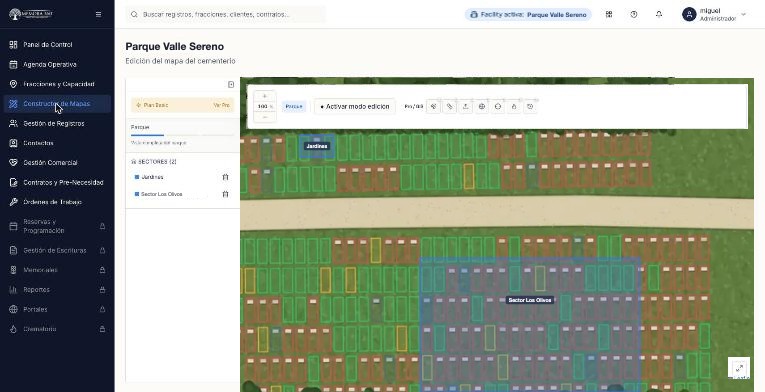Click the 100% zoom level value
The width and height of the screenshot is (765, 392).
(x=265, y=106)
